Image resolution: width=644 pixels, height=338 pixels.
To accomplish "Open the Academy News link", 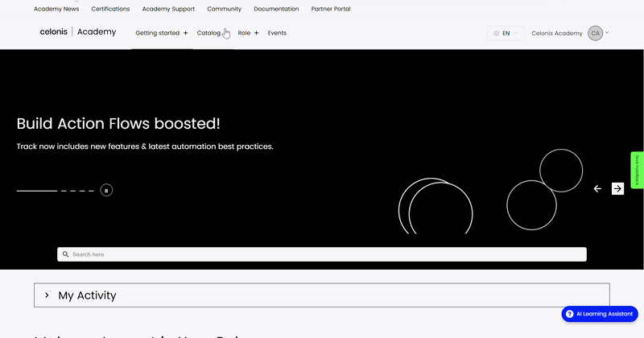I will tap(56, 9).
